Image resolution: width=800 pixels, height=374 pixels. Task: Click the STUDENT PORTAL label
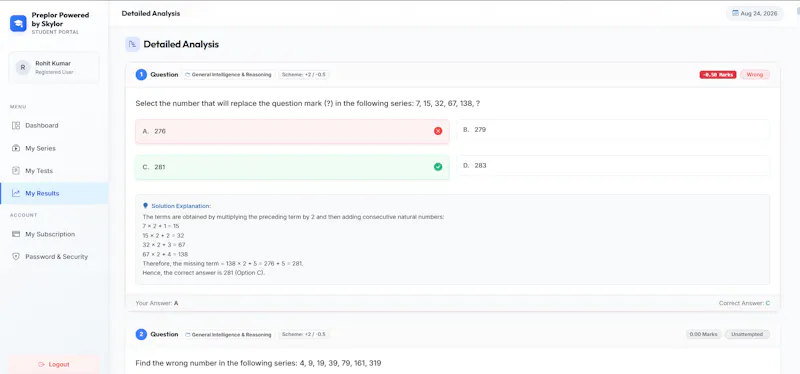coord(55,32)
